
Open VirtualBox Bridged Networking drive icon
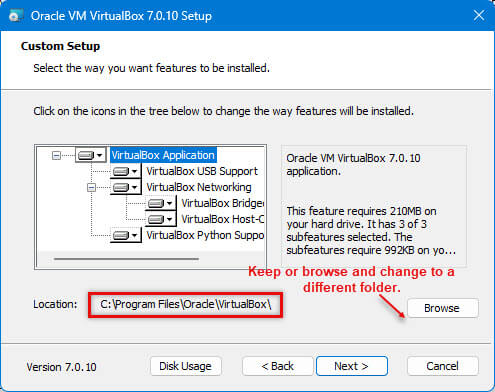pyautogui.click(x=160, y=203)
